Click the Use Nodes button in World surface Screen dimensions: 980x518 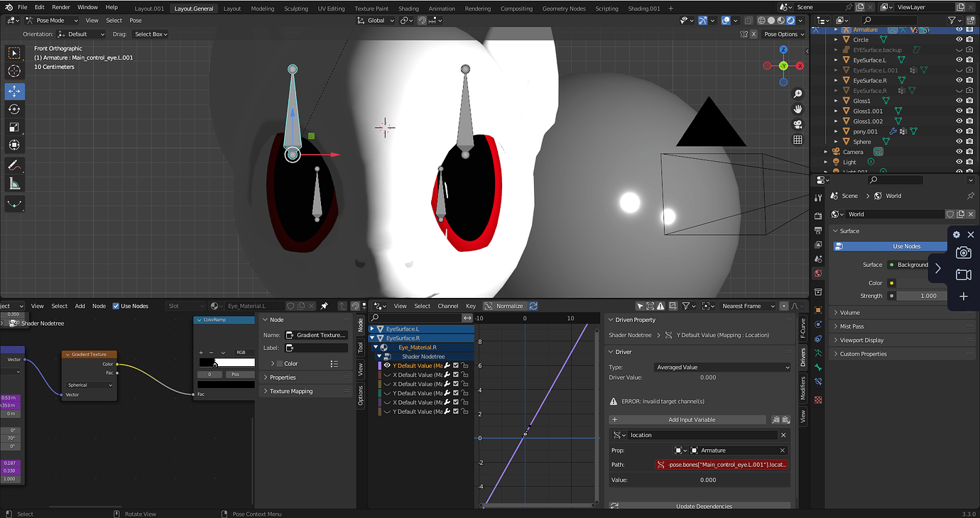891,246
